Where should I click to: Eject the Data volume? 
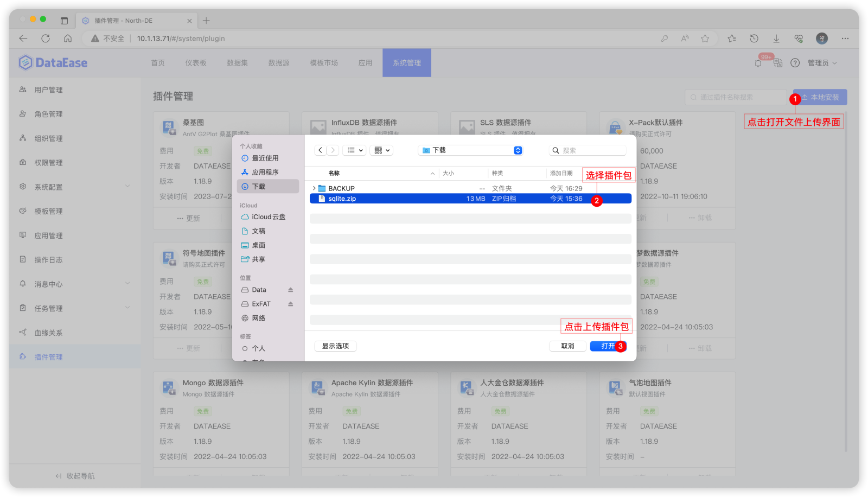coord(290,290)
